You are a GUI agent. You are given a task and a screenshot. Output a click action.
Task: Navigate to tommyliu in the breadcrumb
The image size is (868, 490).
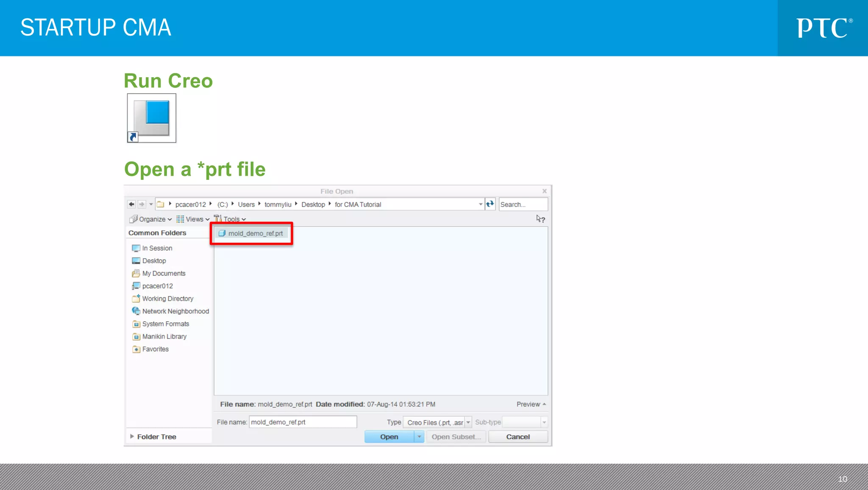click(278, 204)
